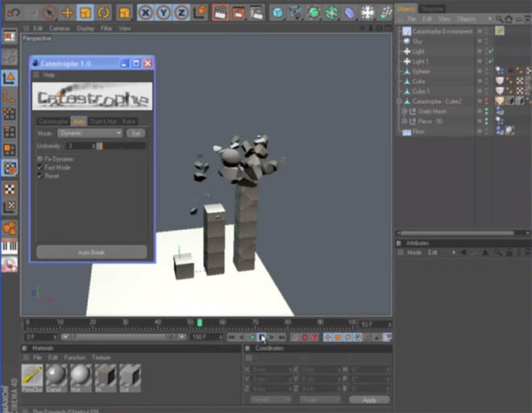Click the Uniformity value field
The height and width of the screenshot is (413, 532).
[x=81, y=146]
